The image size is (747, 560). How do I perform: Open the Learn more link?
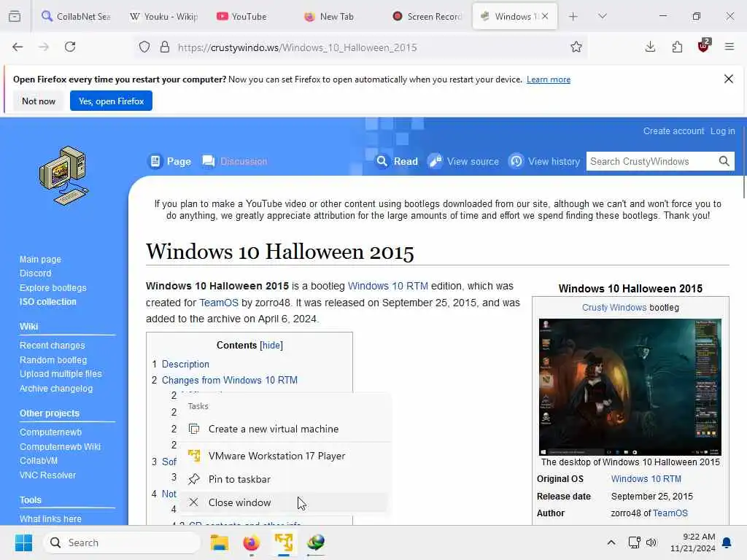point(549,79)
